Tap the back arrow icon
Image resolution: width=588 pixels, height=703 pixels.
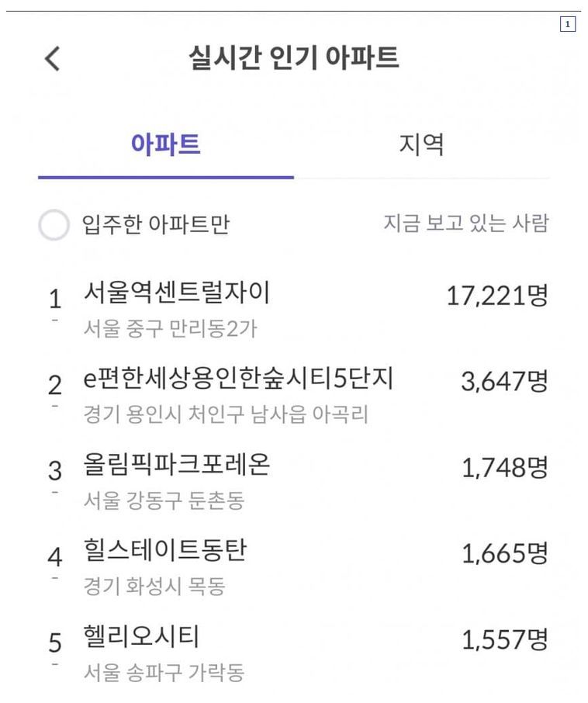52,58
